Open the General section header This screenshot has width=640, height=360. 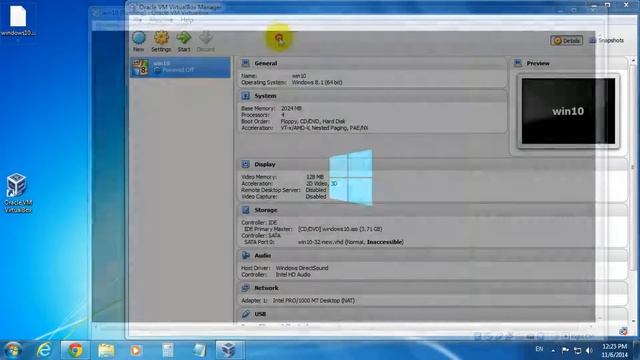[266, 63]
